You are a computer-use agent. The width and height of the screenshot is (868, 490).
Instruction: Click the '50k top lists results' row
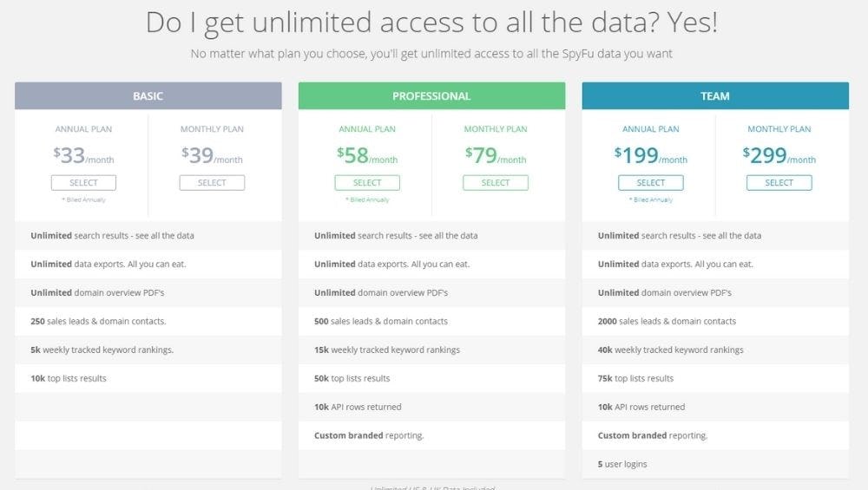(352, 378)
